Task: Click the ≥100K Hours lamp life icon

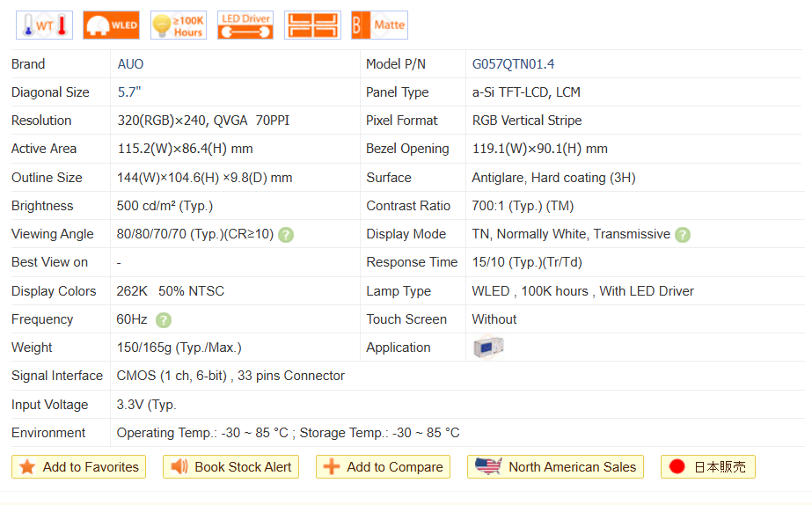Action: coord(179,26)
